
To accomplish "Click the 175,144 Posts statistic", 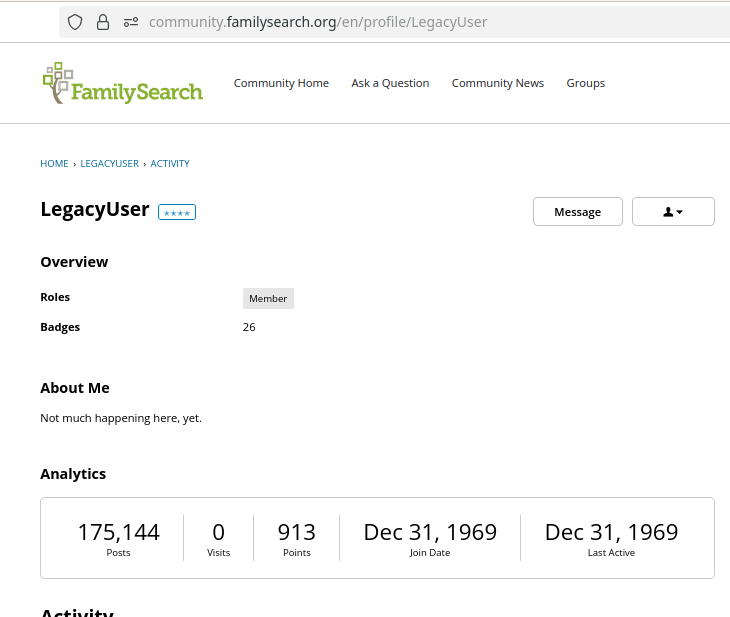I will coord(119,538).
